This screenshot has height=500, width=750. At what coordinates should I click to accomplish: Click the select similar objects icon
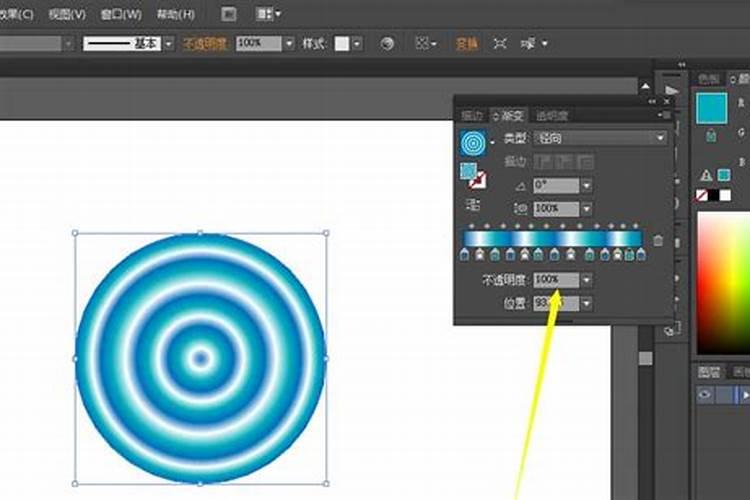(x=528, y=44)
